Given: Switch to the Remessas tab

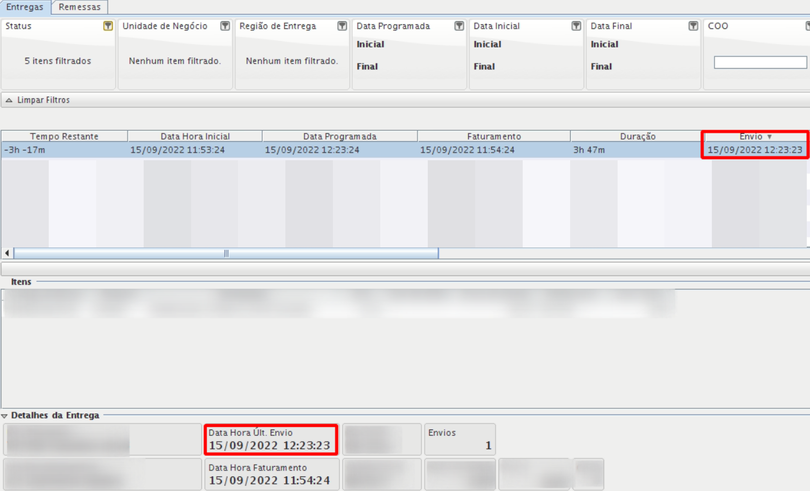Looking at the screenshot, I should coord(79,7).
